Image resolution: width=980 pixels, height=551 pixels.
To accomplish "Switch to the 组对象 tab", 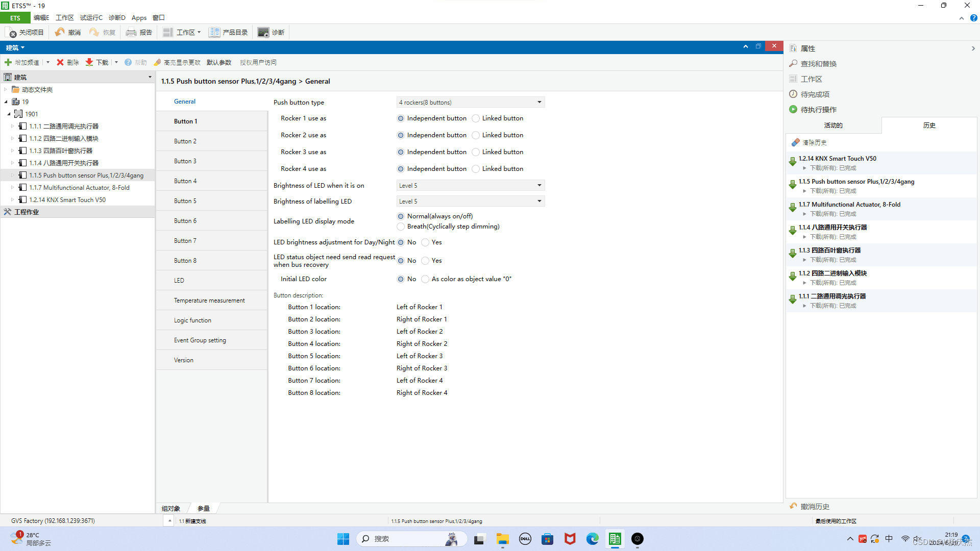I will [171, 508].
